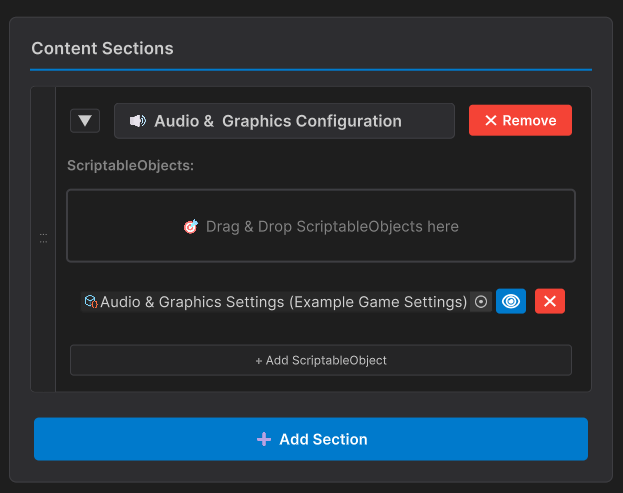Collapse the Audio & Graphics Configuration section

pyautogui.click(x=85, y=121)
